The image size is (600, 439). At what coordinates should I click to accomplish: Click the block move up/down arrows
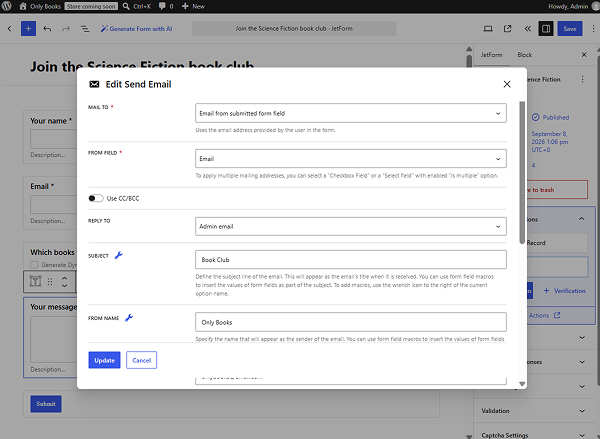click(x=64, y=281)
